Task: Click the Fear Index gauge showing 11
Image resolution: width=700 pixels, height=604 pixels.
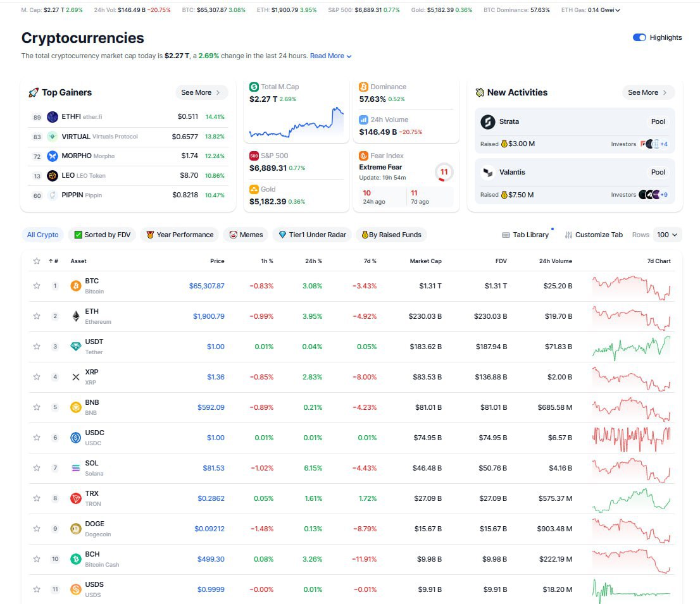Action: click(x=444, y=172)
